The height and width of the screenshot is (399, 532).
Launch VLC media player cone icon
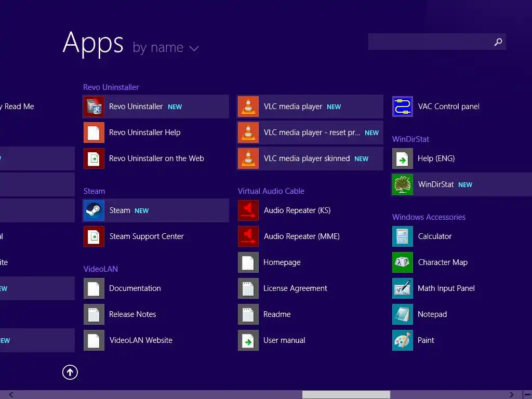(x=248, y=107)
